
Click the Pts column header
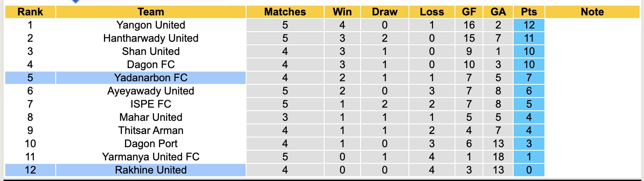click(529, 12)
